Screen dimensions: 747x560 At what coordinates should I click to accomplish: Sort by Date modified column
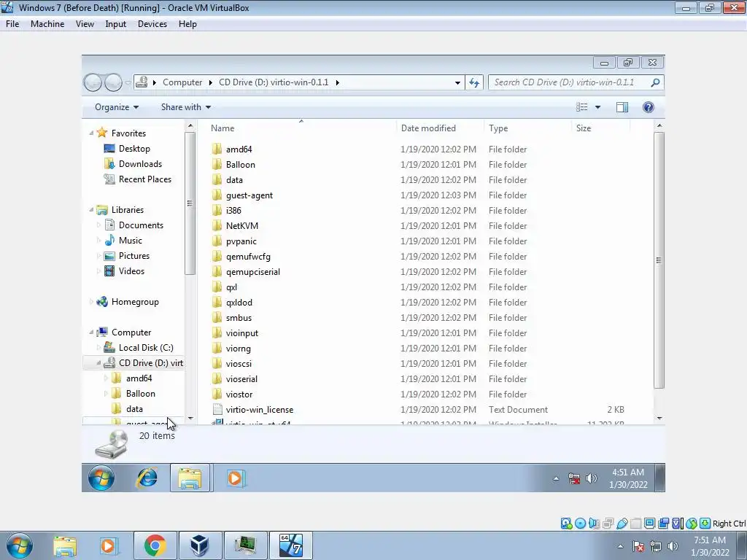(440, 128)
